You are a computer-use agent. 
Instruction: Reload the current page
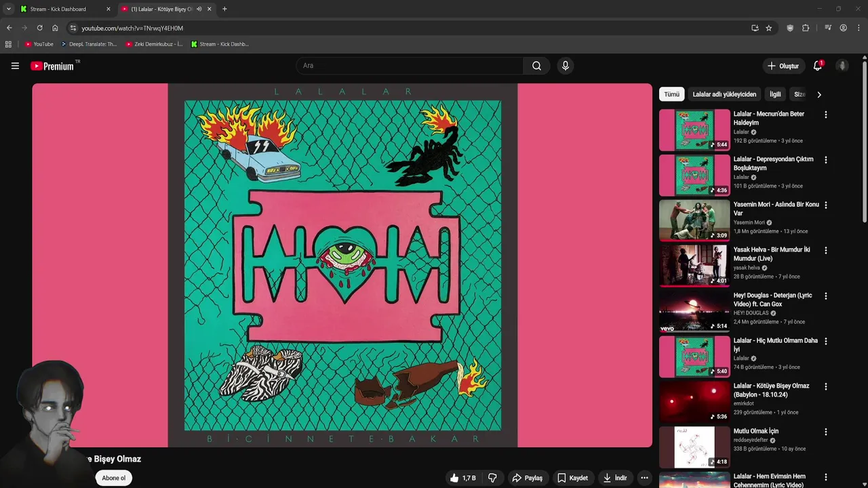(x=39, y=28)
